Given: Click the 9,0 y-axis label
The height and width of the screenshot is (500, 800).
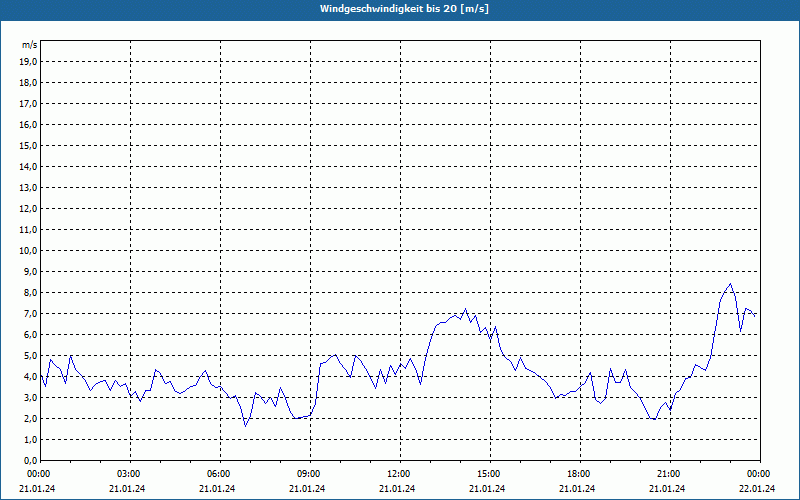Looking at the screenshot, I should [x=31, y=271].
